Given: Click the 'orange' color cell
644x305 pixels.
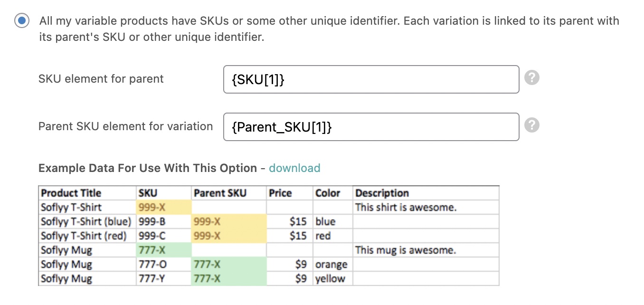Looking at the screenshot, I should (x=331, y=264).
